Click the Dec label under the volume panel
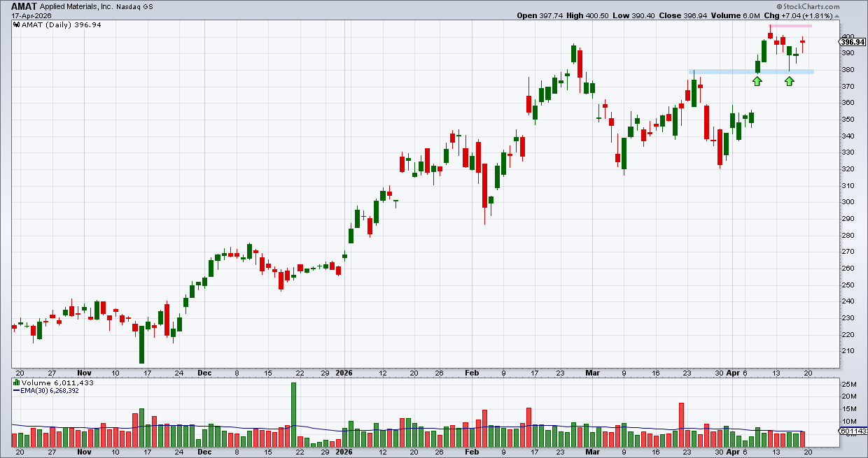Screen dimensions: 868x458 coord(204,452)
